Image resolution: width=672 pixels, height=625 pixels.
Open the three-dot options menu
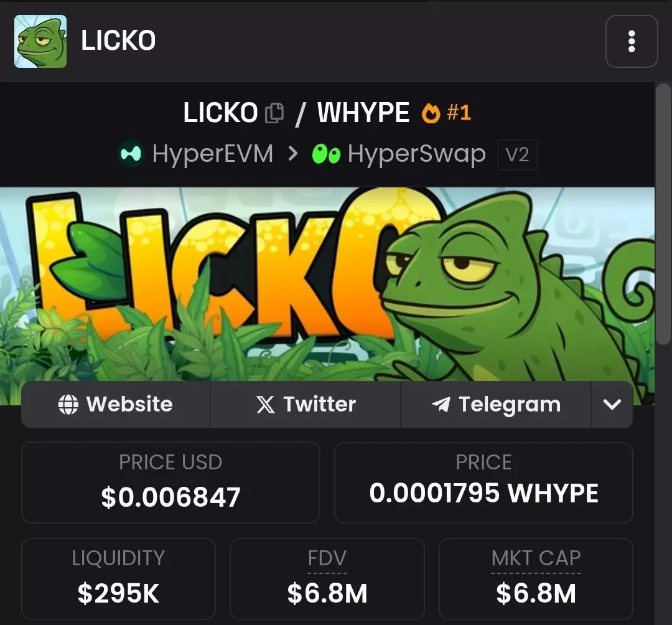coord(632,42)
